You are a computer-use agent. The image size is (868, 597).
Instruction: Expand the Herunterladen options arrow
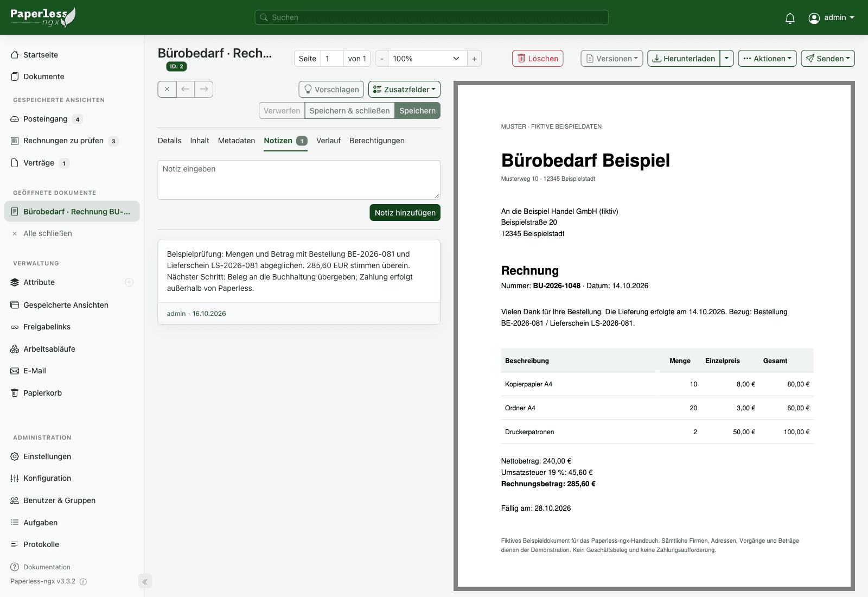point(726,59)
